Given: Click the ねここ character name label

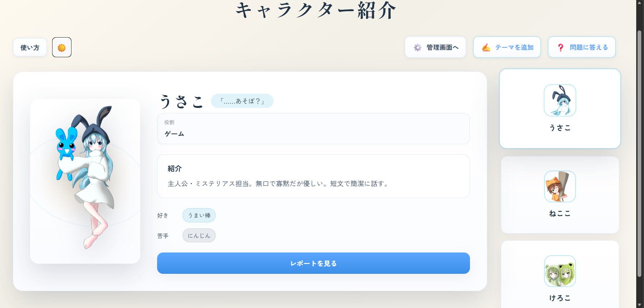Looking at the screenshot, I should click(x=560, y=214).
